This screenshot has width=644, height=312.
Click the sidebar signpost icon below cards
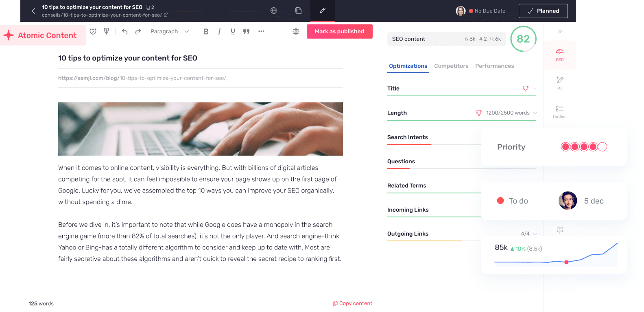tap(560, 230)
